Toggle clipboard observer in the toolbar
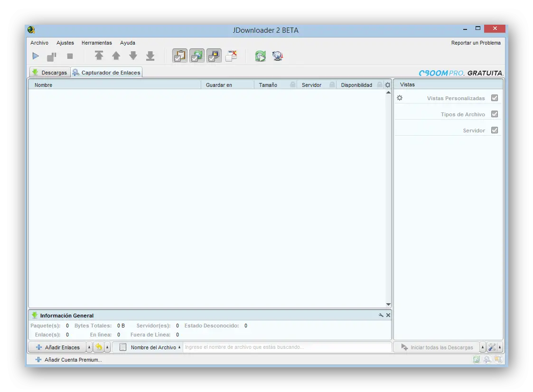 180,56
